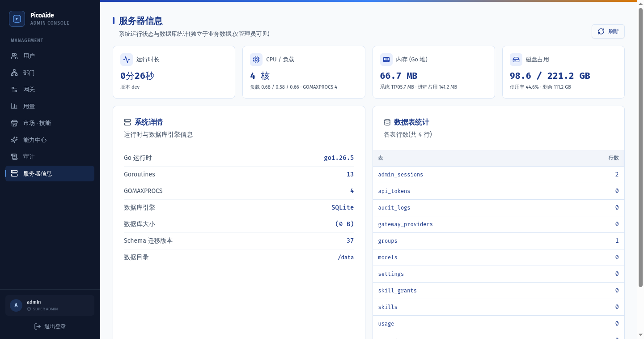This screenshot has width=644, height=339.
Task: Click the 退出登录 logout button
Action: (50, 326)
